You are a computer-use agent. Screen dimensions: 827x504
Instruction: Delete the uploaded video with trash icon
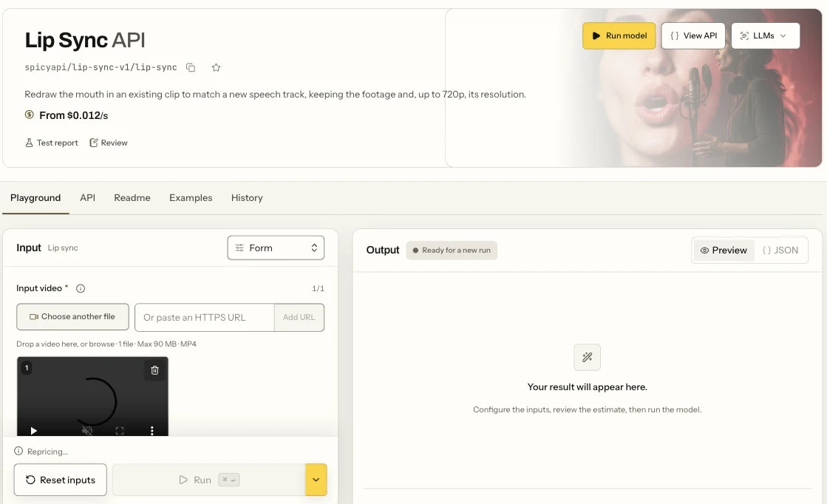point(154,370)
